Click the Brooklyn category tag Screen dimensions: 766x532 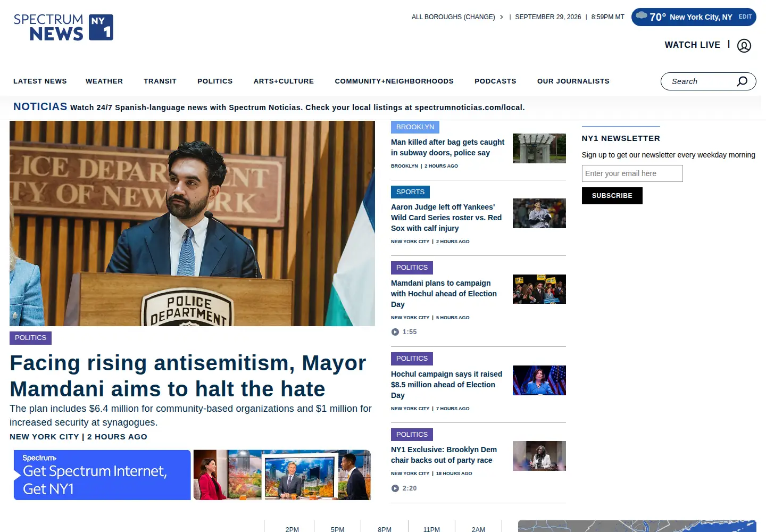click(x=415, y=127)
